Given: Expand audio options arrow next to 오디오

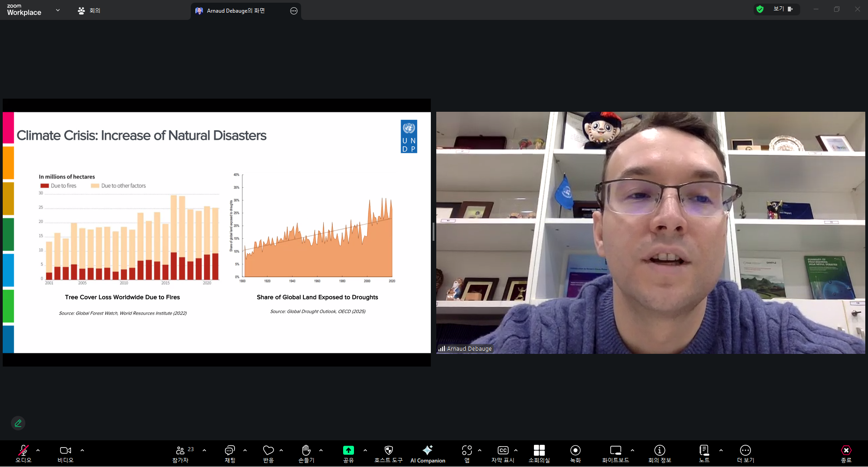Looking at the screenshot, I should [x=38, y=451].
